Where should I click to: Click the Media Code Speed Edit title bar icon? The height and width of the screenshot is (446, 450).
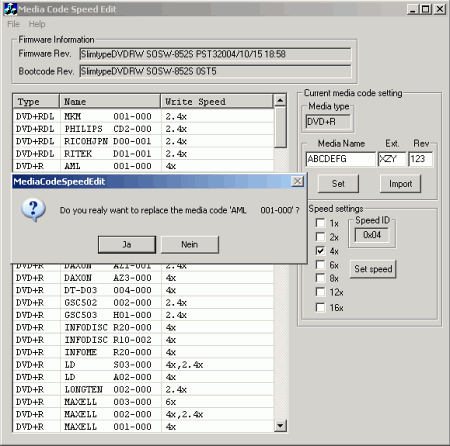[x=10, y=9]
